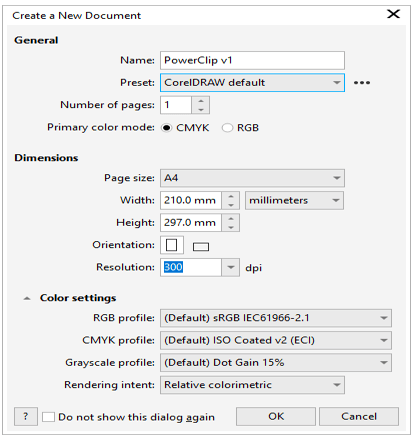
Task: Open the Rendering intent dropdown
Action: [x=252, y=385]
